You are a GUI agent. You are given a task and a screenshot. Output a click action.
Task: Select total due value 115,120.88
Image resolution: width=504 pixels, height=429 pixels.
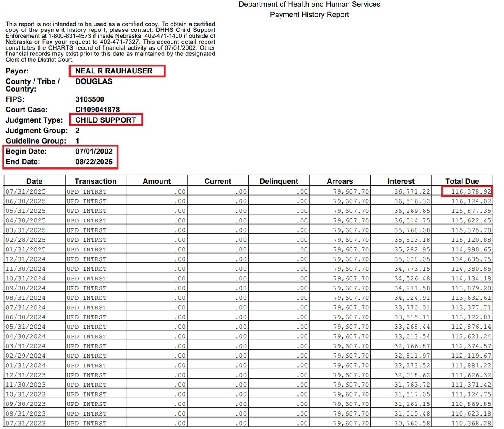(471, 240)
